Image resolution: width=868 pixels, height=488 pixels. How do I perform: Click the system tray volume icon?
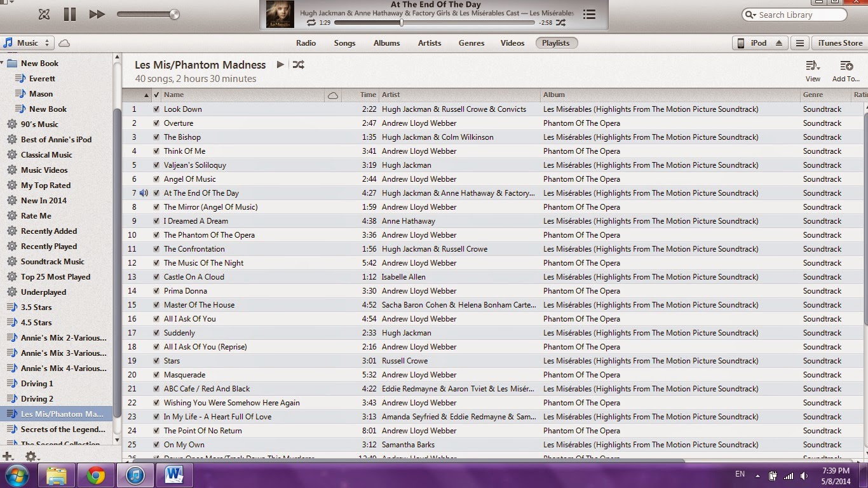804,475
